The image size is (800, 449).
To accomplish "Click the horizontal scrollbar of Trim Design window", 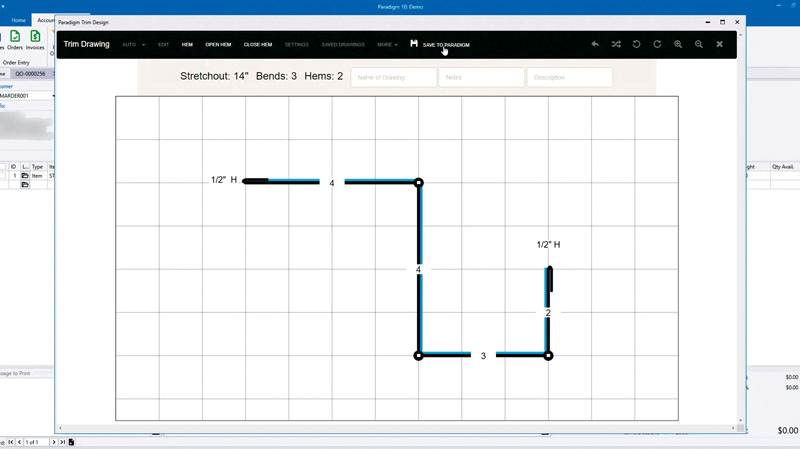I will pyautogui.click(x=396, y=428).
